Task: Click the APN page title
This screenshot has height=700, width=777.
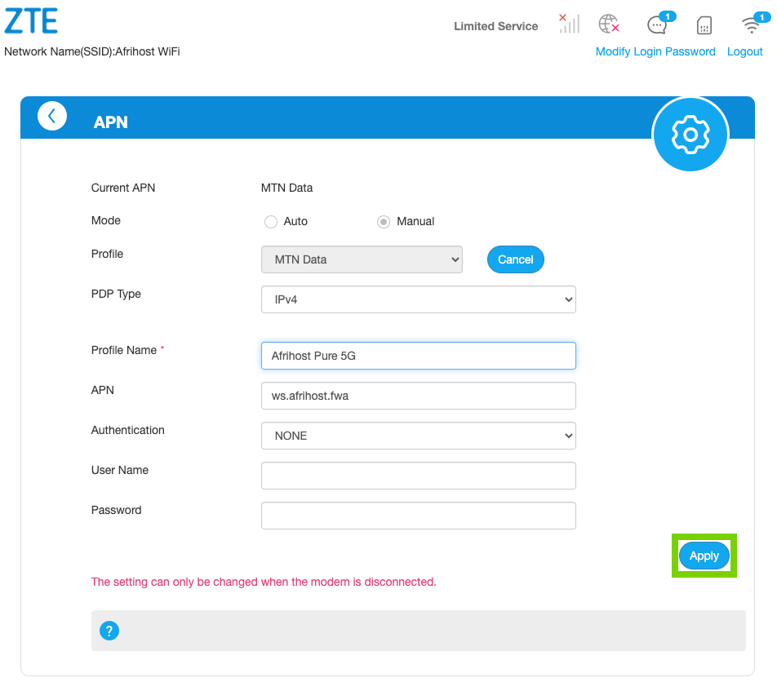Action: click(x=110, y=122)
